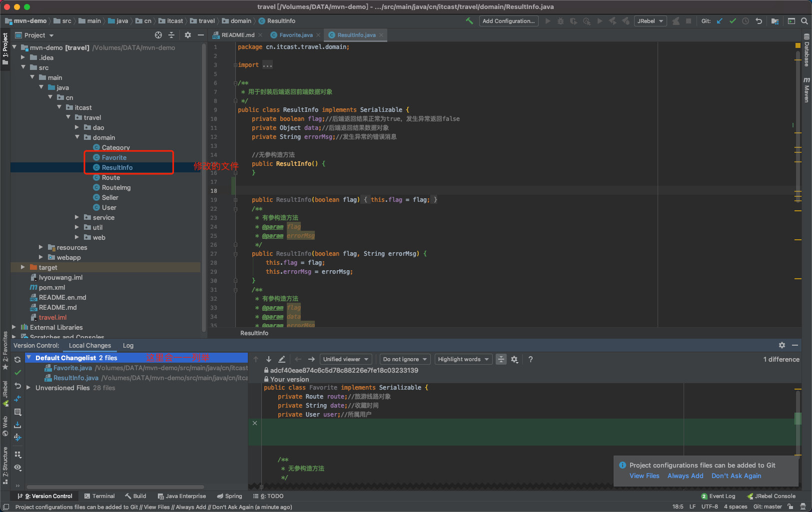Select Favorite.java in Default Changelist
The height and width of the screenshot is (512, 812).
pos(137,368)
